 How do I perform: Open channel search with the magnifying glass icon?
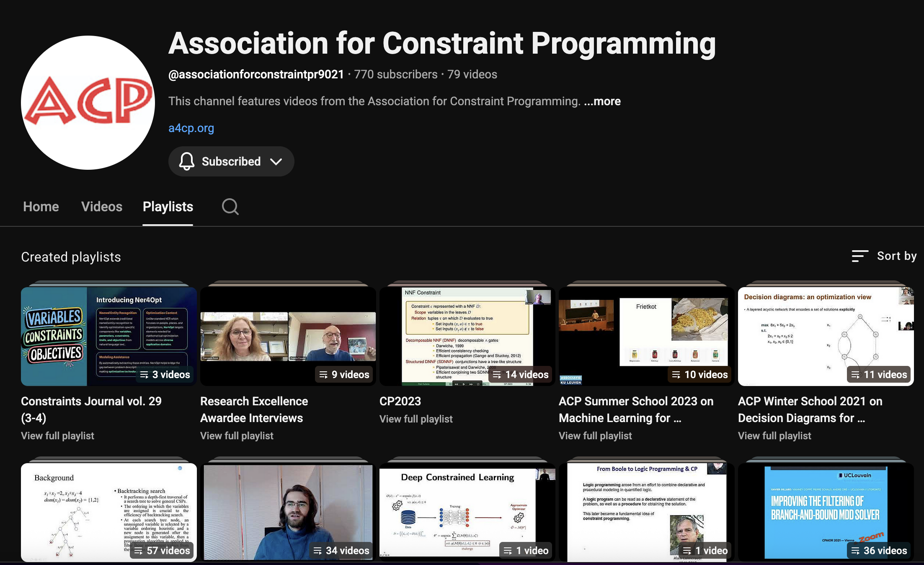pyautogui.click(x=230, y=206)
